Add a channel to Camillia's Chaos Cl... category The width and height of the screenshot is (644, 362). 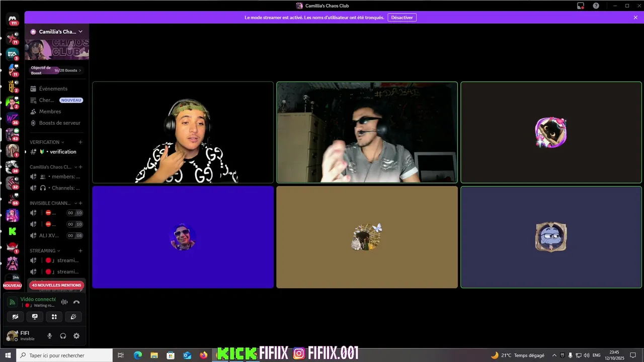80,167
